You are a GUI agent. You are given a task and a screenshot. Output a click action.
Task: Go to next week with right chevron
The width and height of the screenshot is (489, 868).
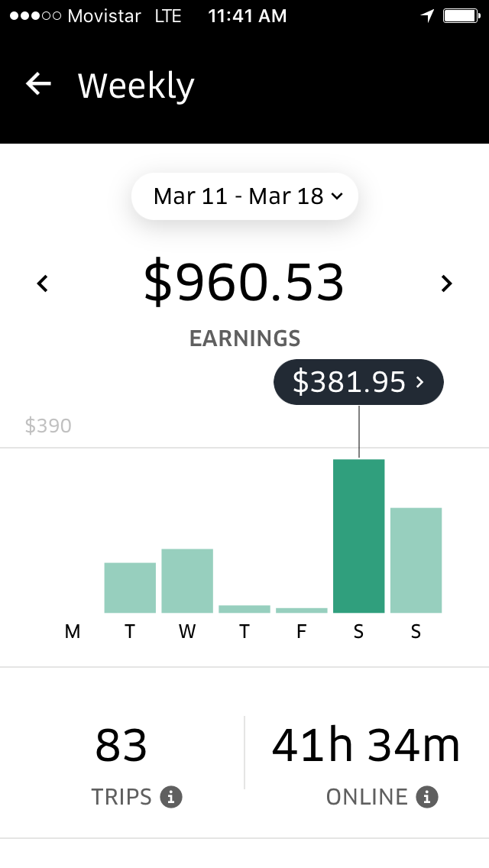pyautogui.click(x=447, y=284)
